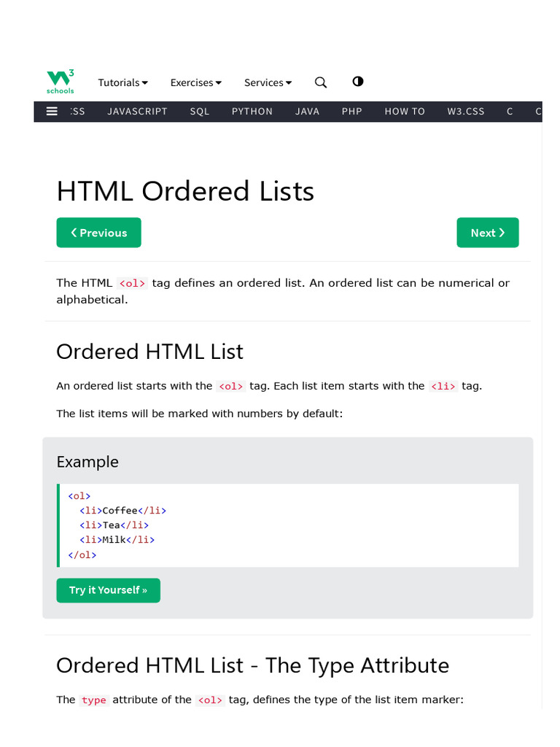Open the W3.CSS tutorial
Image resolution: width=560 pixels, height=747 pixels.
466,112
